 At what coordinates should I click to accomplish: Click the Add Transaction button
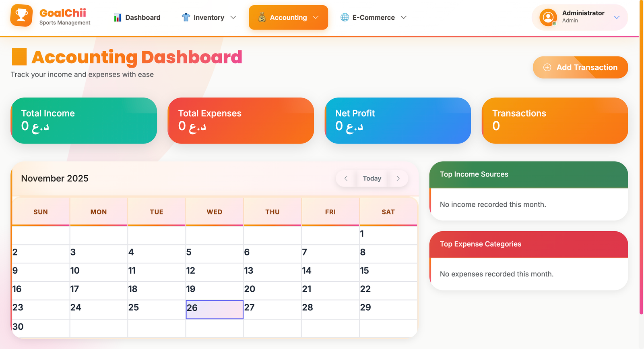click(x=580, y=67)
